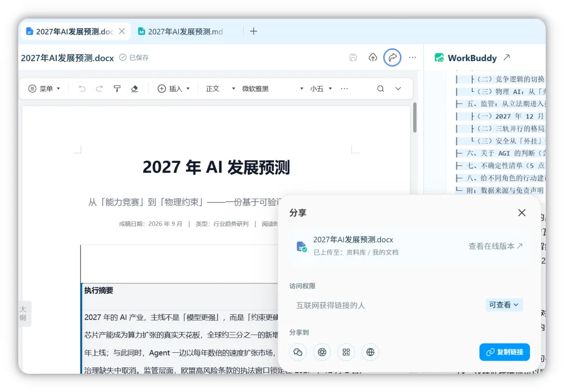Click the cloud upload icon
Image resolution: width=564 pixels, height=392 pixels.
(x=373, y=57)
